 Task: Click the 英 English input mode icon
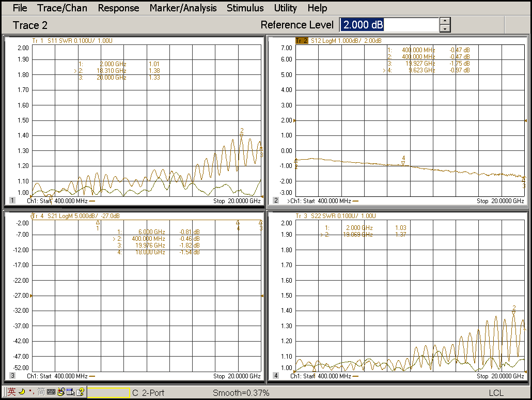coord(11,392)
